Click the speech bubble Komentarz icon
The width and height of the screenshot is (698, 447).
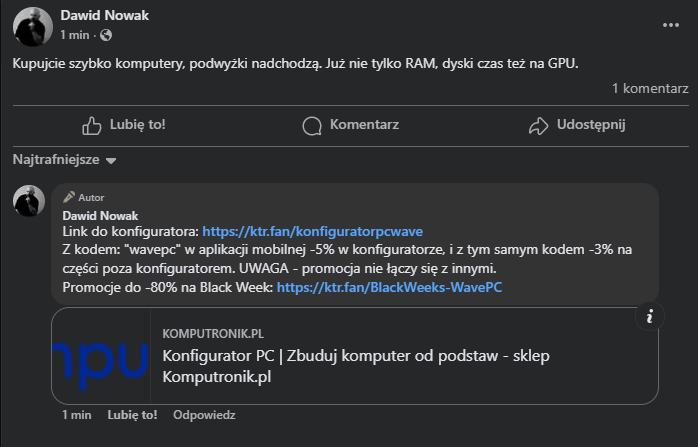[x=313, y=125]
